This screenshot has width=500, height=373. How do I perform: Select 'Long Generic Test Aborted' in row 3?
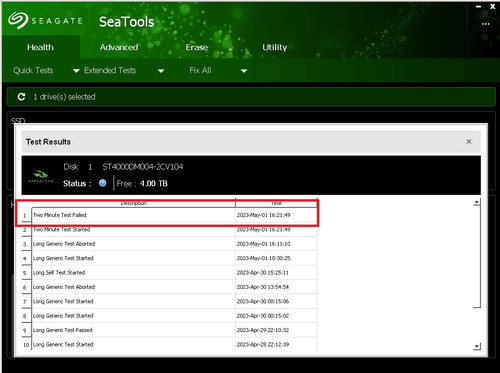pos(169,244)
